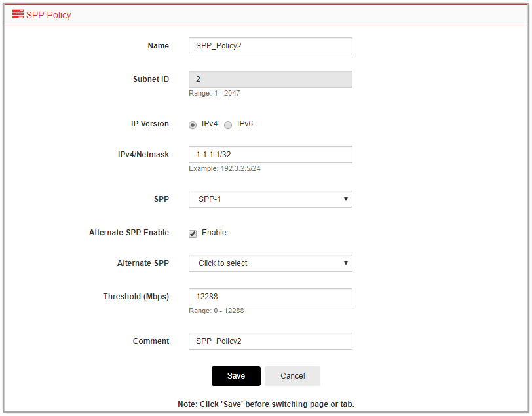Click the note about clicking Save
Viewport: 532px width, 416px height.
point(266,404)
